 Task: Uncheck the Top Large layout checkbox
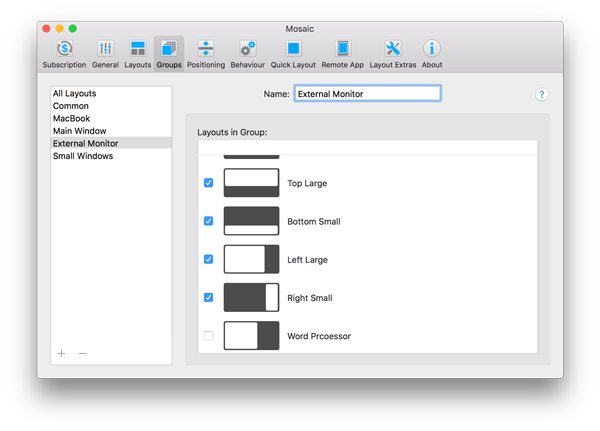[x=209, y=183]
